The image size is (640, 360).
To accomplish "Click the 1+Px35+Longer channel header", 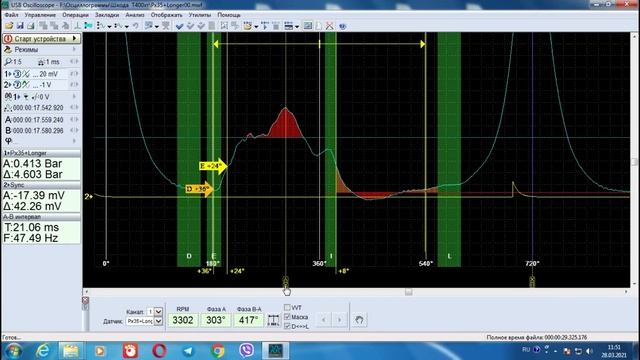I will coord(41,153).
